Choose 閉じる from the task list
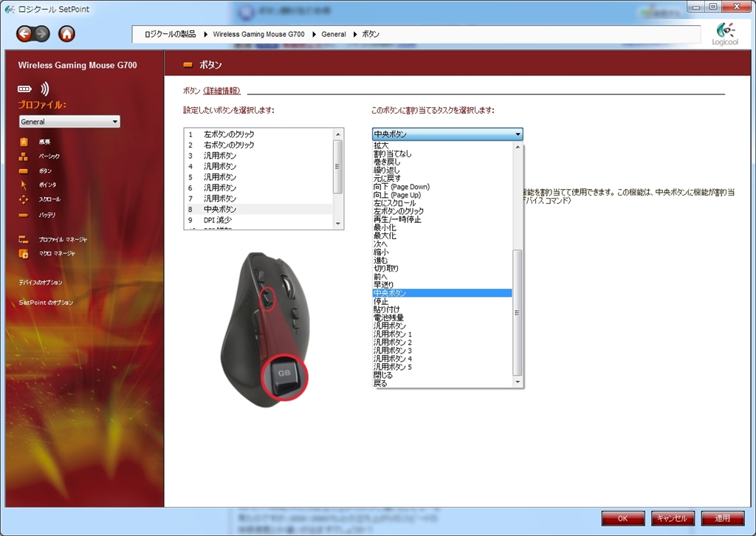The width and height of the screenshot is (756, 536). point(442,375)
